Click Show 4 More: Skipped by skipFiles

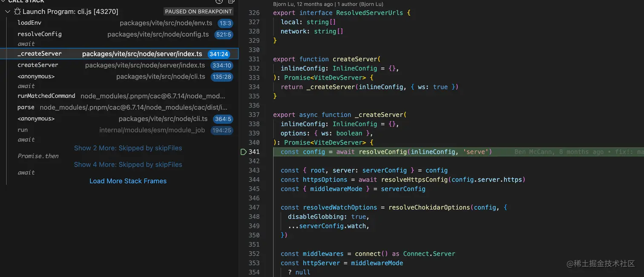[x=128, y=164]
